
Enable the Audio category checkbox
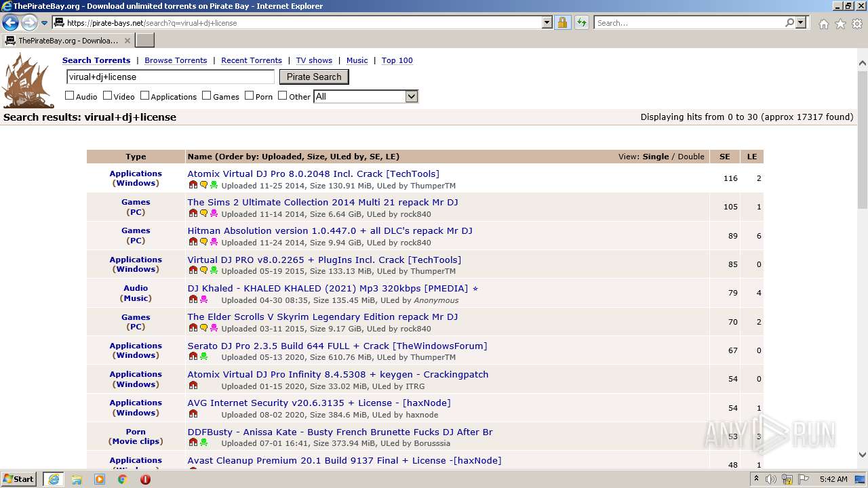[69, 96]
